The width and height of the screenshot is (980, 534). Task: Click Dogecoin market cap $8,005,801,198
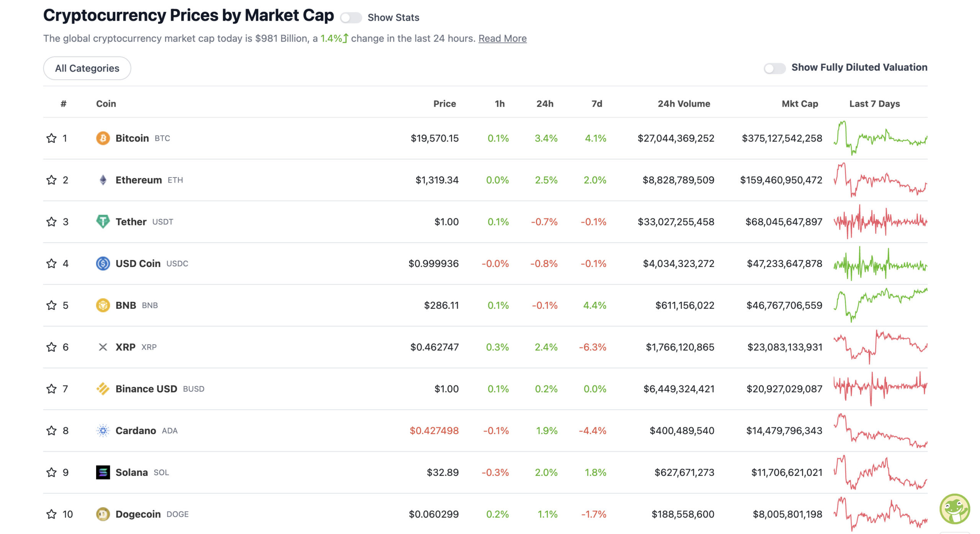(787, 514)
